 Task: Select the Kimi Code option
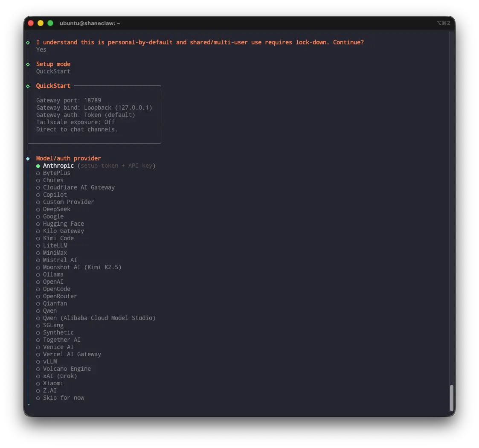(55, 239)
